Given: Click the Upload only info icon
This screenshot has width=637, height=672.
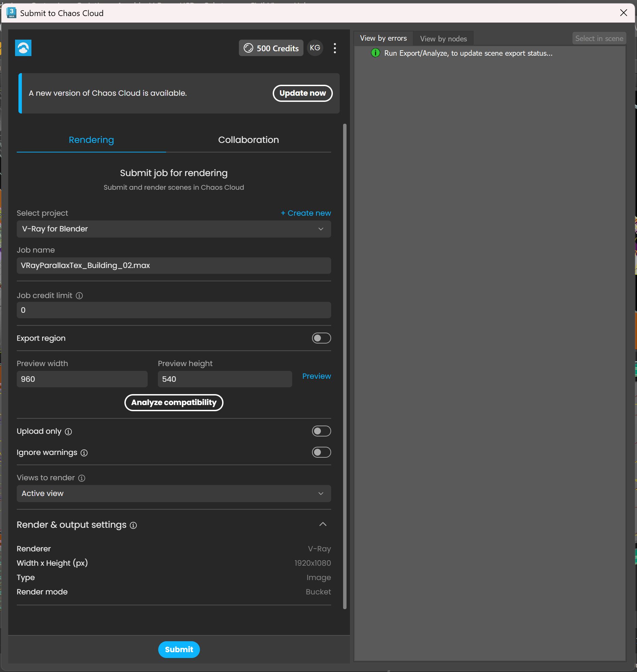Looking at the screenshot, I should [x=68, y=432].
